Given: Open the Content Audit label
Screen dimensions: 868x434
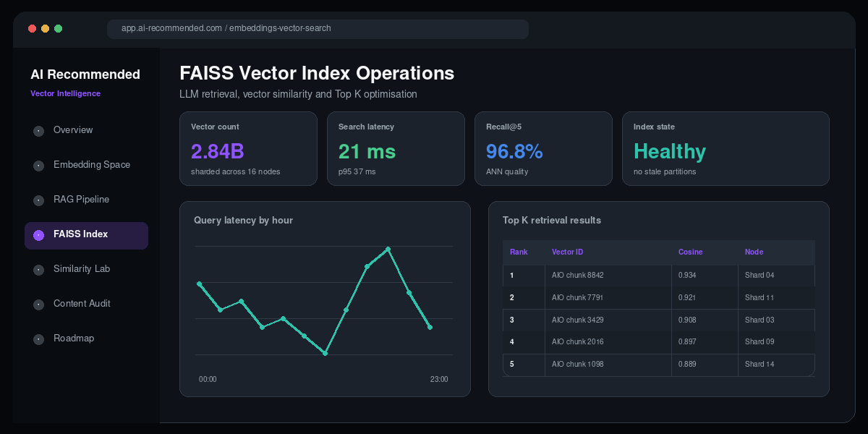Looking at the screenshot, I should click(x=82, y=304).
